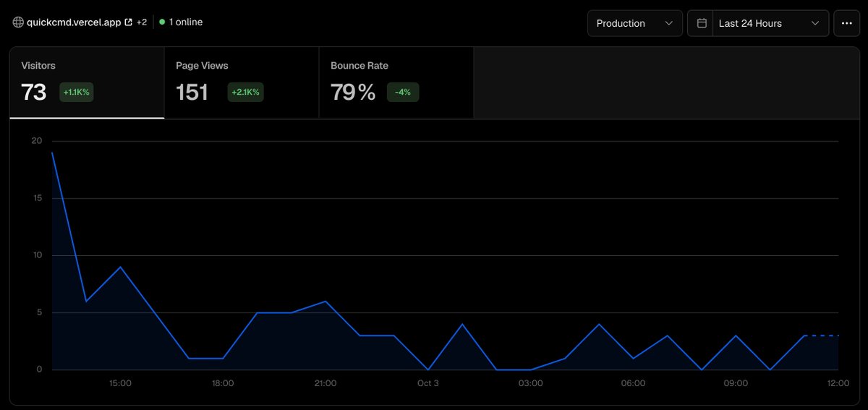The height and width of the screenshot is (410, 868).
Task: Open the Last 24 Hours range dropdown
Action: coord(771,23)
